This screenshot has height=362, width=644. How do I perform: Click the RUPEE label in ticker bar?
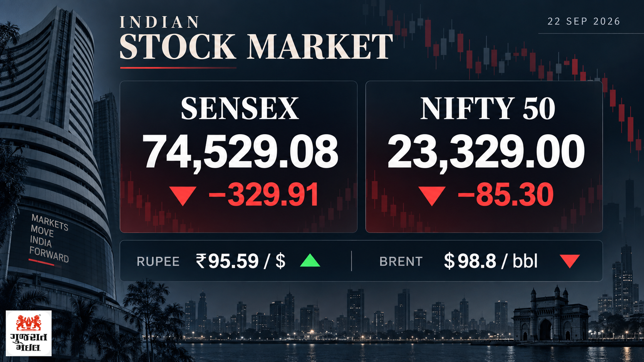158,262
